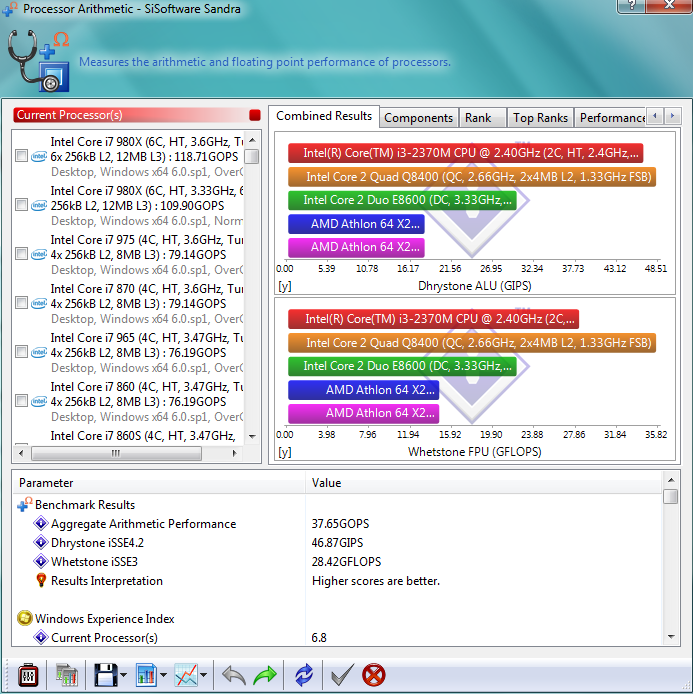
Task: Click the Benchmark Results header icon
Action: click(x=25, y=504)
